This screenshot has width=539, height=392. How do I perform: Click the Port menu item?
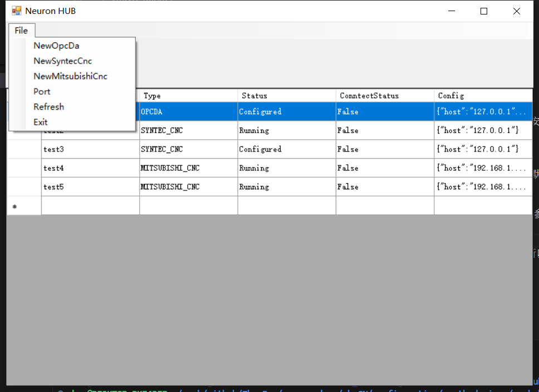tap(42, 91)
